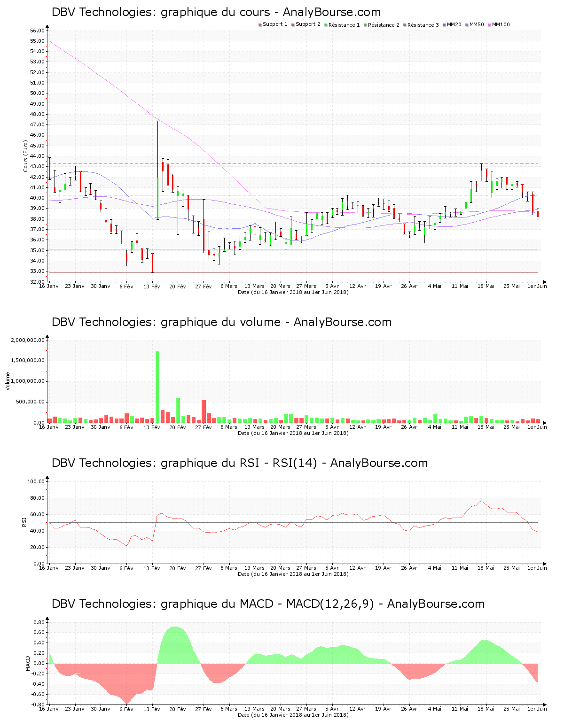Screen dimensions: 564x728
Task: Click the date range caption under price chart
Action: pyautogui.click(x=293, y=292)
